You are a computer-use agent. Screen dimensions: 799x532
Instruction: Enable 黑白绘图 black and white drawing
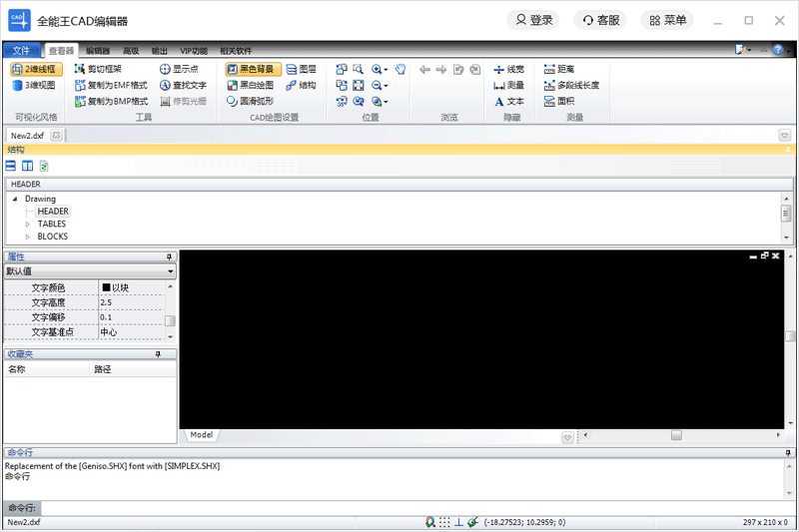(250, 85)
